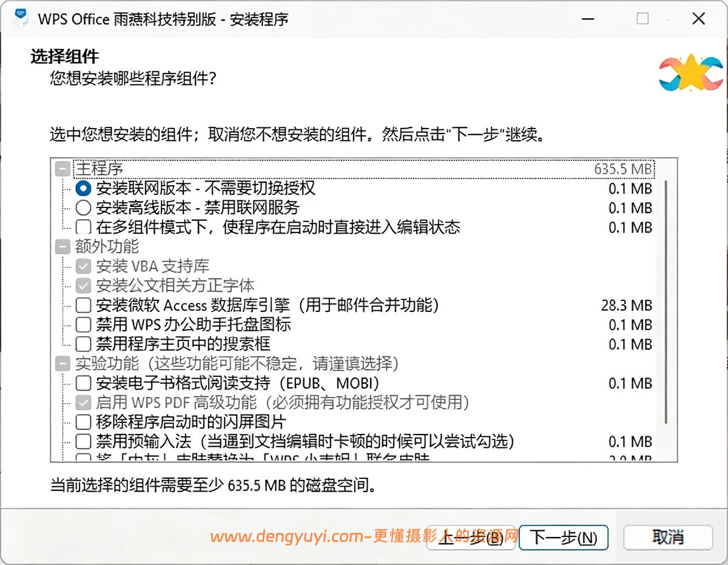Click the installer window title text

click(x=163, y=19)
